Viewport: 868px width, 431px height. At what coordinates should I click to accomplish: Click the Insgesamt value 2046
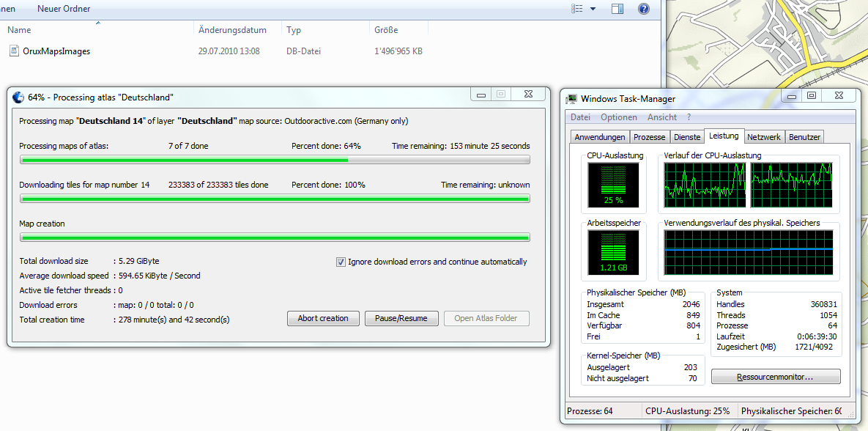pos(691,304)
